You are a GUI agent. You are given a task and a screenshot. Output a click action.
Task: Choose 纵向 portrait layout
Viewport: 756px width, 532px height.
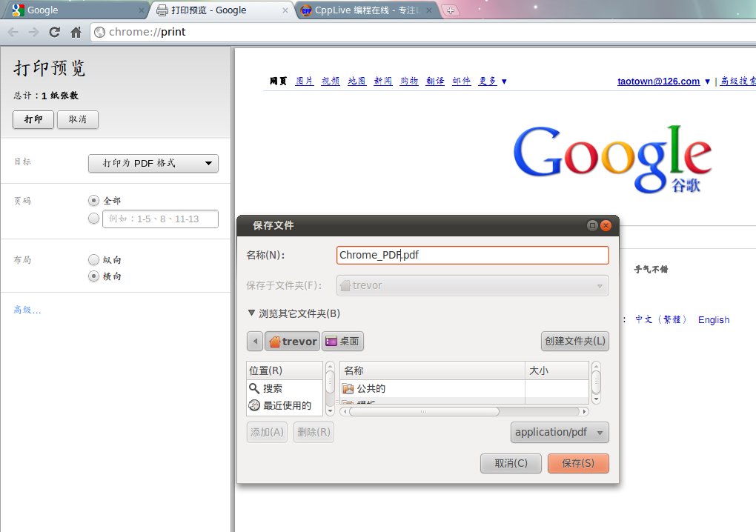[93, 260]
